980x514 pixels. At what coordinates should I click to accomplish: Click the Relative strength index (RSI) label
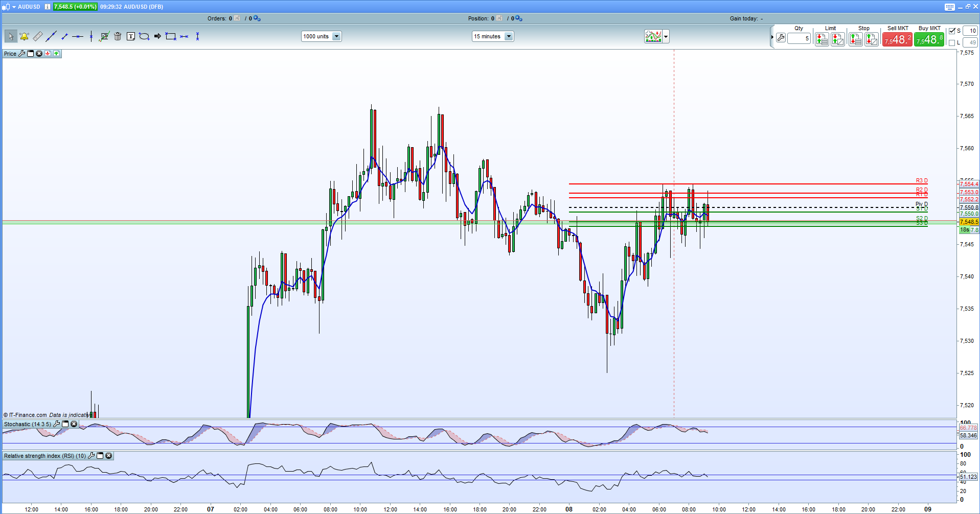[45, 456]
